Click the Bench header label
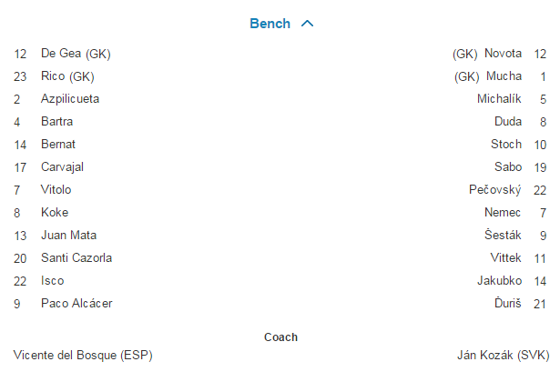The height and width of the screenshot is (392, 560). [270, 24]
